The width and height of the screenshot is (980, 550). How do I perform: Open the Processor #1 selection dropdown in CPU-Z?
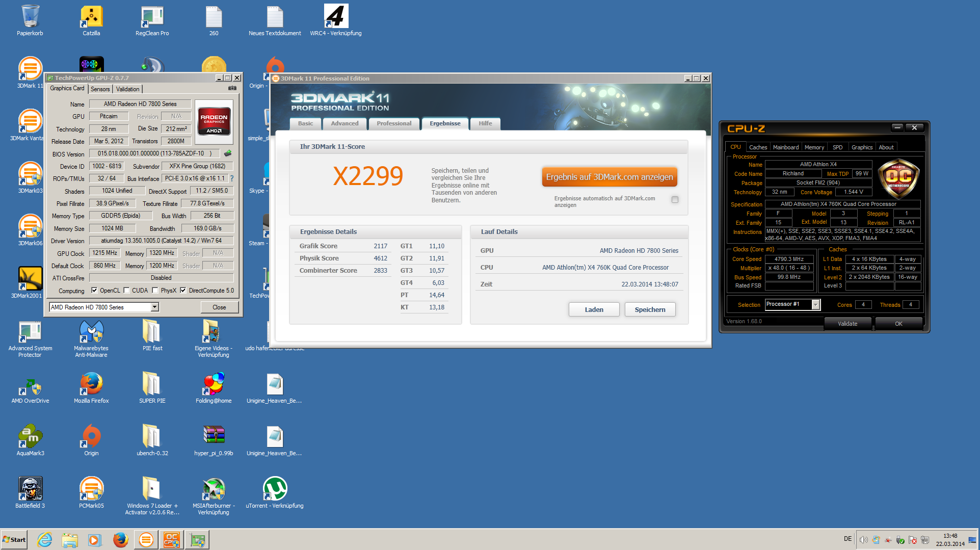pyautogui.click(x=815, y=304)
